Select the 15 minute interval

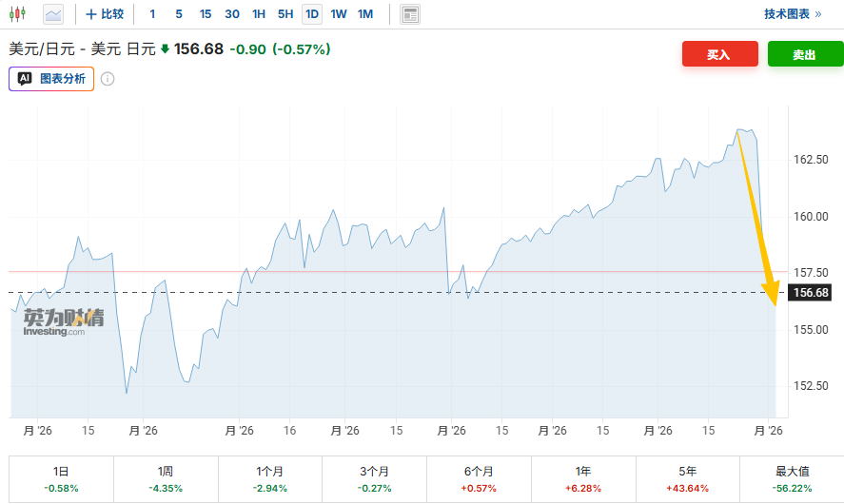point(206,14)
